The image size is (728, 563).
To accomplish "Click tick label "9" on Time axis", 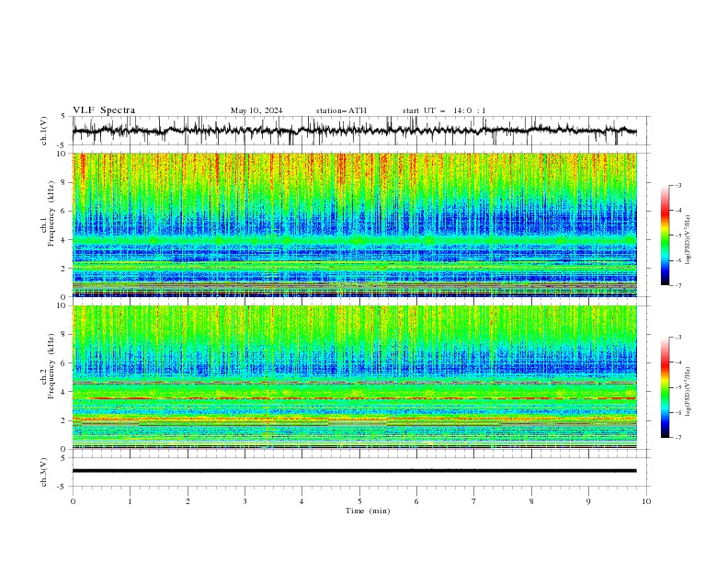I will [588, 501].
